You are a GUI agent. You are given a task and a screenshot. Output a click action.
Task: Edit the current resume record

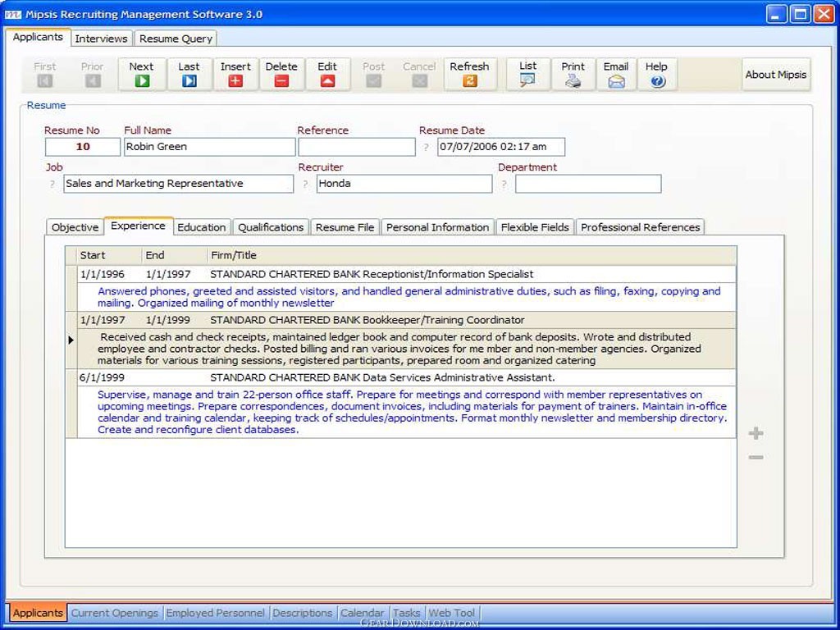[327, 74]
